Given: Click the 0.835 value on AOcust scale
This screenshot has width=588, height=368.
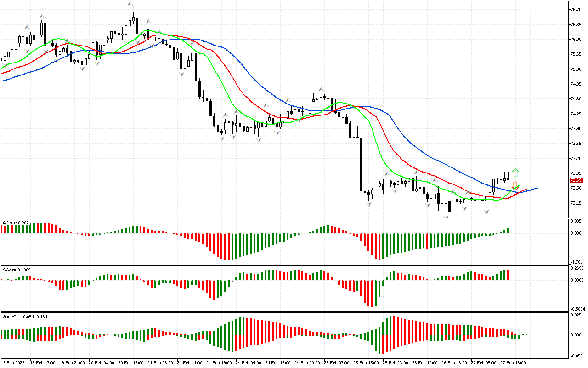Looking at the screenshot, I should pos(576,221).
